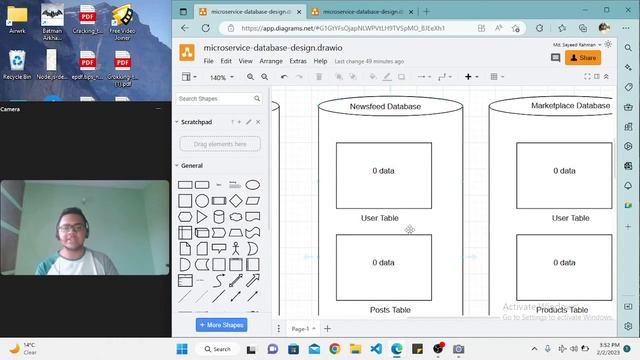
Task: Undo the last change in toolbar
Action: [284, 77]
